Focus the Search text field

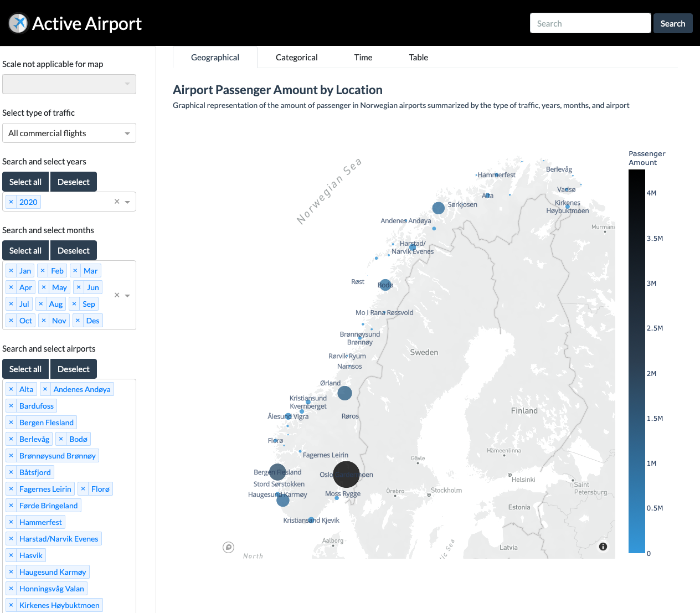click(590, 23)
